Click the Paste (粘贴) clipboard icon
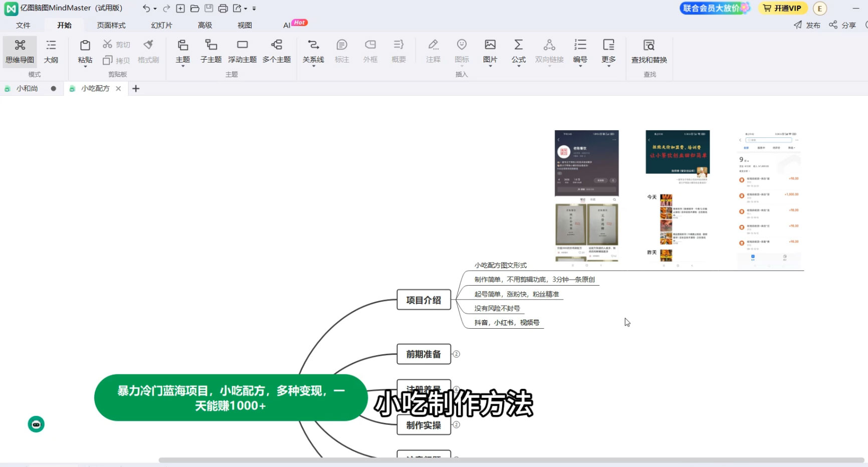Viewport: 868px width, 467px height. pos(85,46)
